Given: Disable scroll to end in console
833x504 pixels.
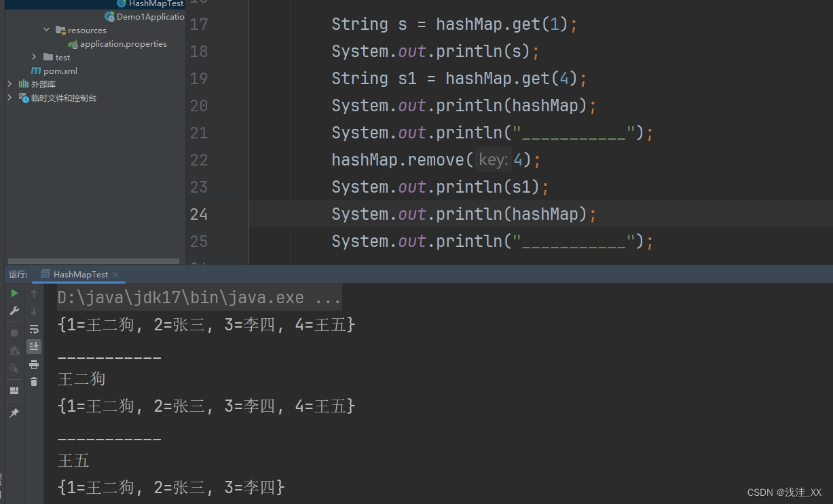Looking at the screenshot, I should click(34, 347).
